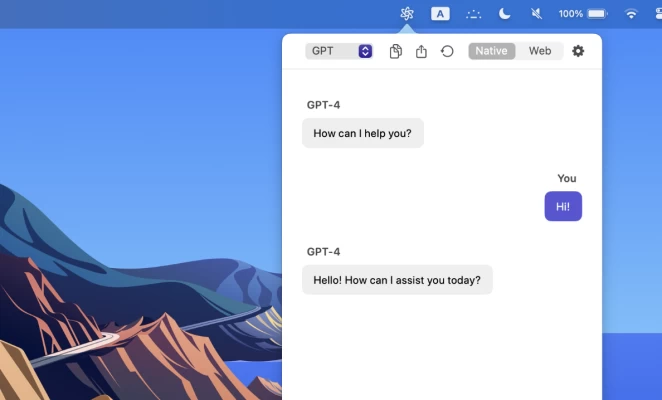Click the share/export icon
This screenshot has height=400, width=662.
pos(421,51)
